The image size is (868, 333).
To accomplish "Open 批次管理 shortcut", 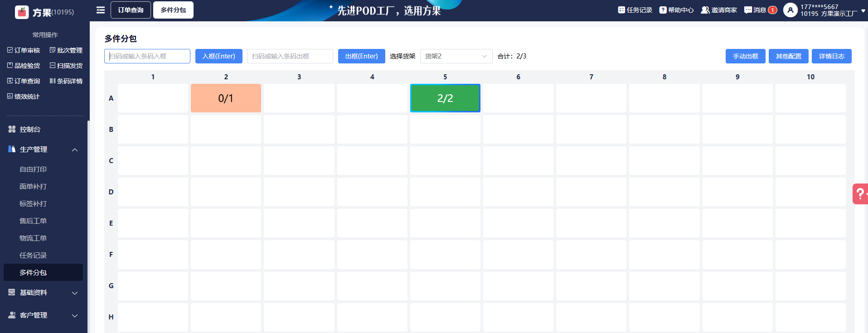I will [x=66, y=50].
